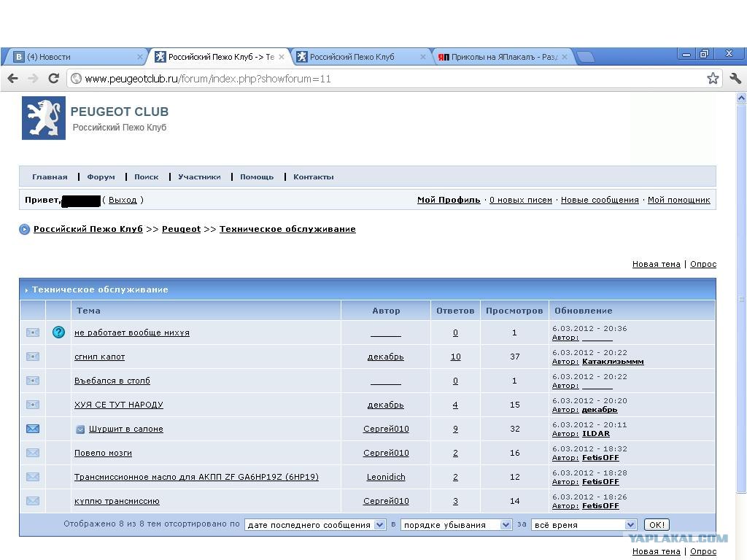Image resolution: width=747 pixels, height=560 pixels.
Task: Click 'Выход' logout link
Action: pyautogui.click(x=123, y=200)
